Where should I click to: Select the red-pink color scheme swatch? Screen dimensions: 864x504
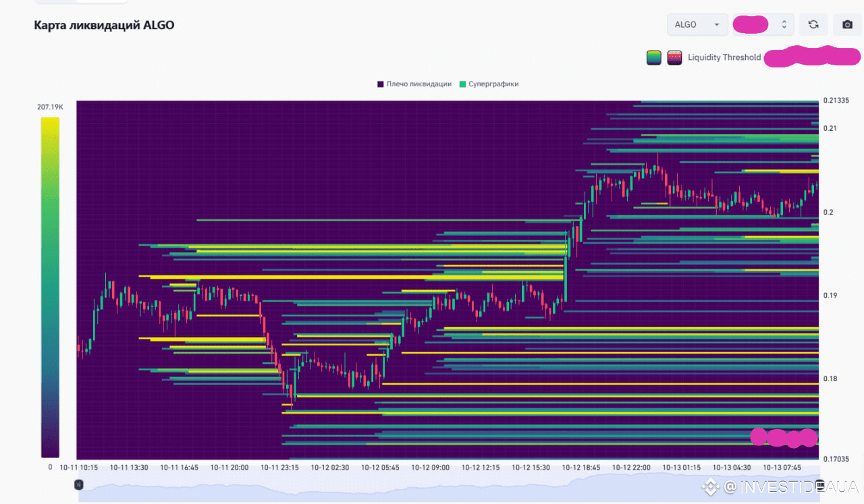pos(674,58)
